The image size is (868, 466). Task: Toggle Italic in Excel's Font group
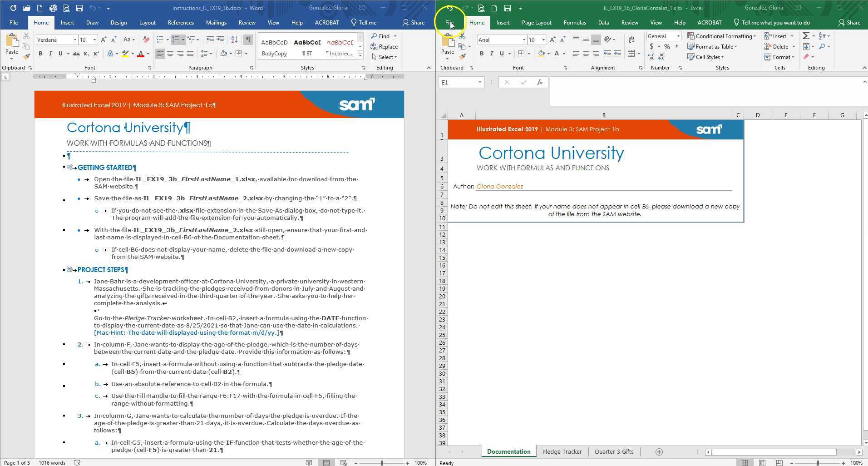pos(492,54)
